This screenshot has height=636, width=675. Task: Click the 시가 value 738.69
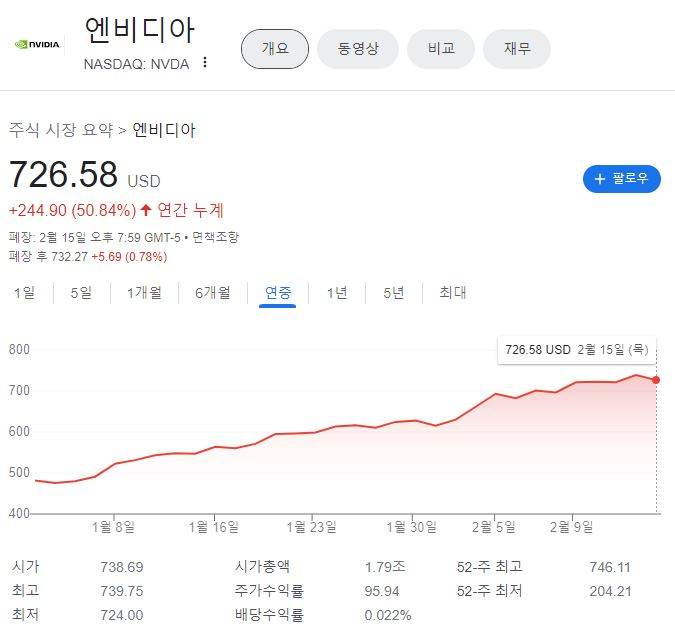click(122, 567)
